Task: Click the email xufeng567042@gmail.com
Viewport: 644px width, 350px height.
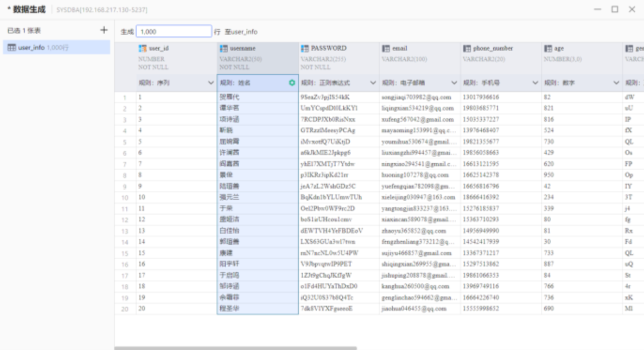Action: [x=418, y=120]
